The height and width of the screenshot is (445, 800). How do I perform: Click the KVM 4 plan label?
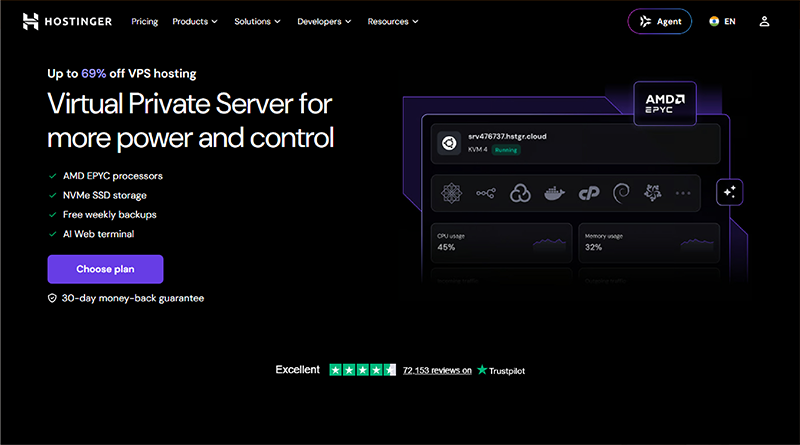pyautogui.click(x=478, y=150)
